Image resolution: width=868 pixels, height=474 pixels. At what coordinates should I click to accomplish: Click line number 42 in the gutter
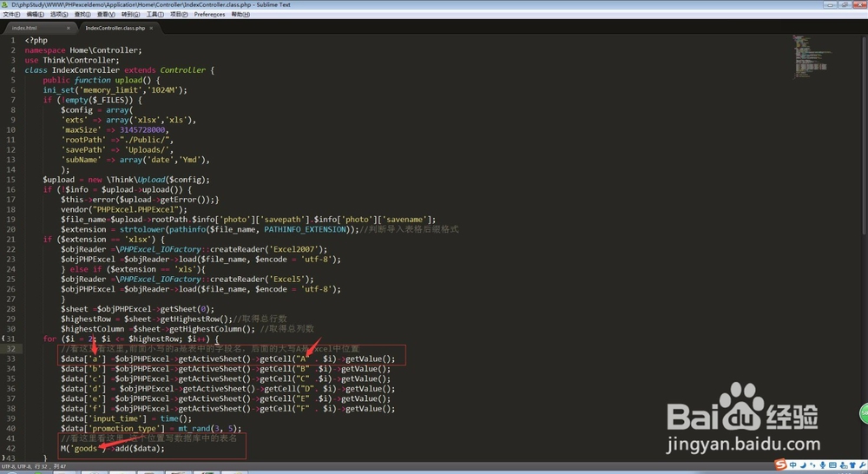[x=11, y=449]
